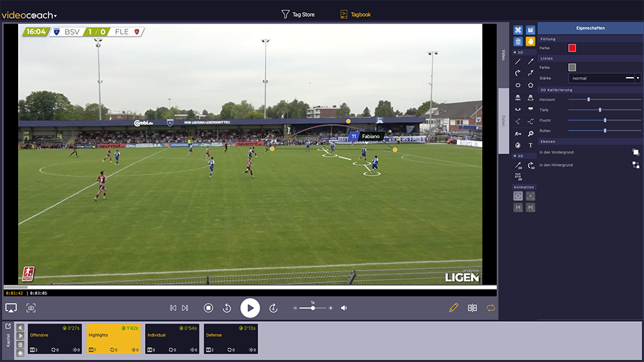Image resolution: width=644 pixels, height=362 pixels.
Task: Select the 3D arrow tool
Action: click(519, 166)
